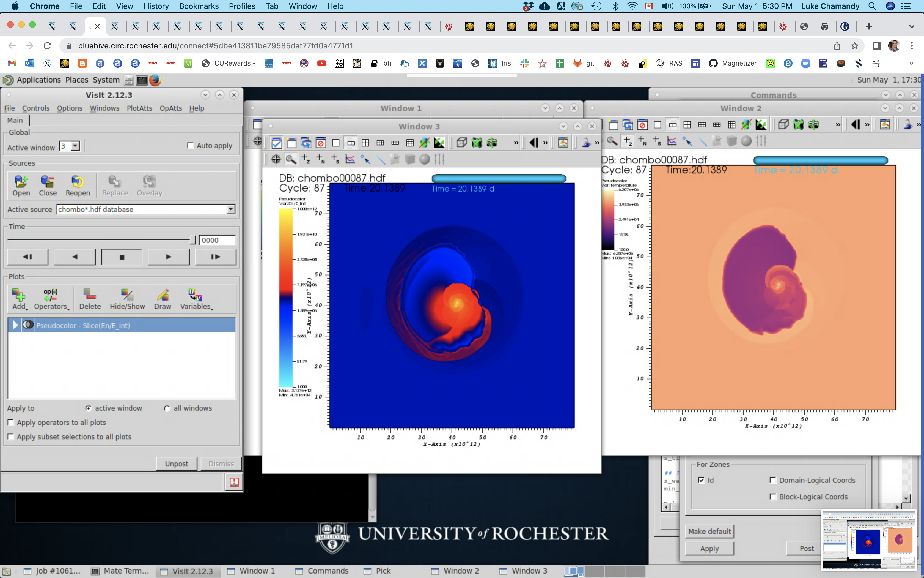Click the red error notification icon

pyautogui.click(x=234, y=482)
